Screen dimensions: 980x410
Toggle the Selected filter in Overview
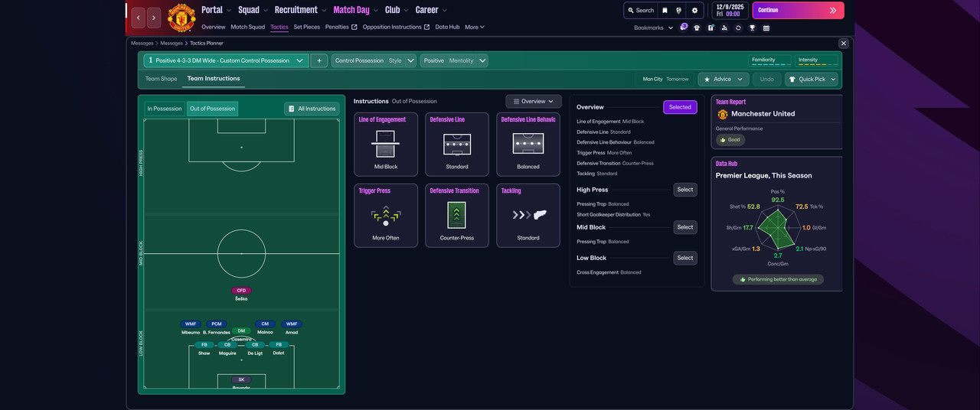tap(680, 107)
